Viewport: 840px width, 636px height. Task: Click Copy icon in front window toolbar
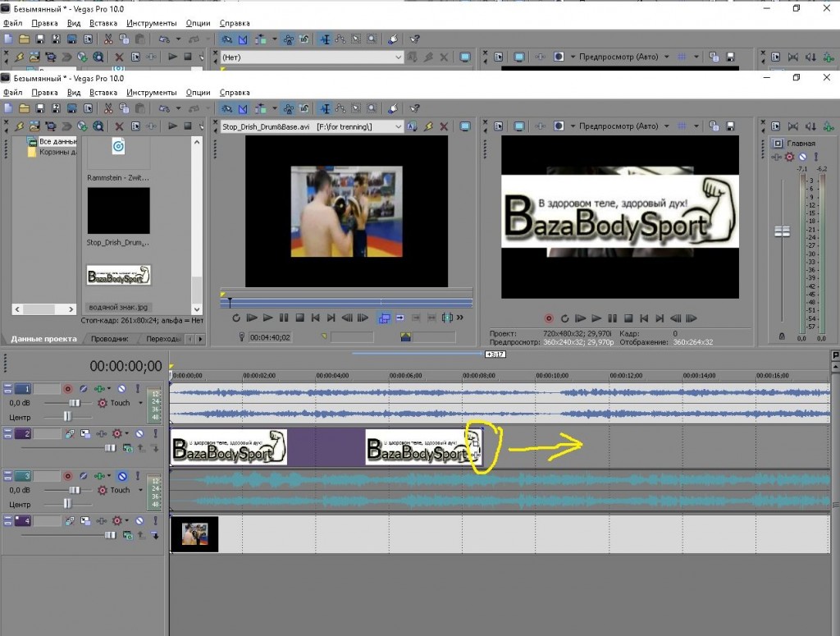pyautogui.click(x=124, y=108)
